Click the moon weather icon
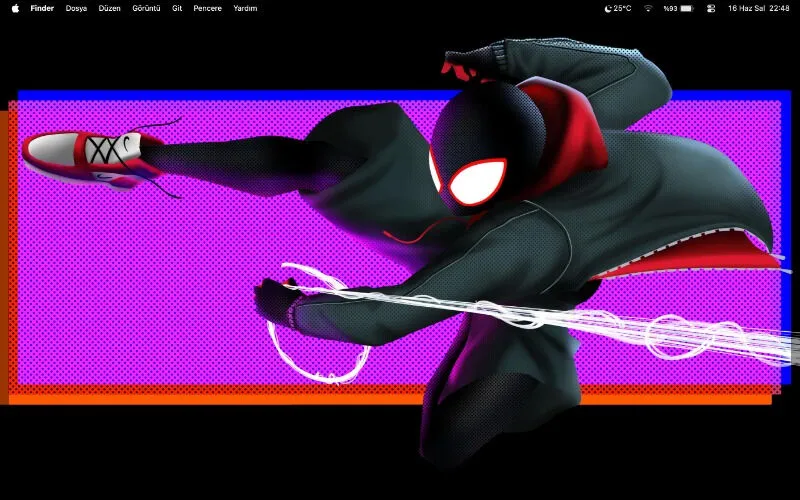 [x=608, y=8]
